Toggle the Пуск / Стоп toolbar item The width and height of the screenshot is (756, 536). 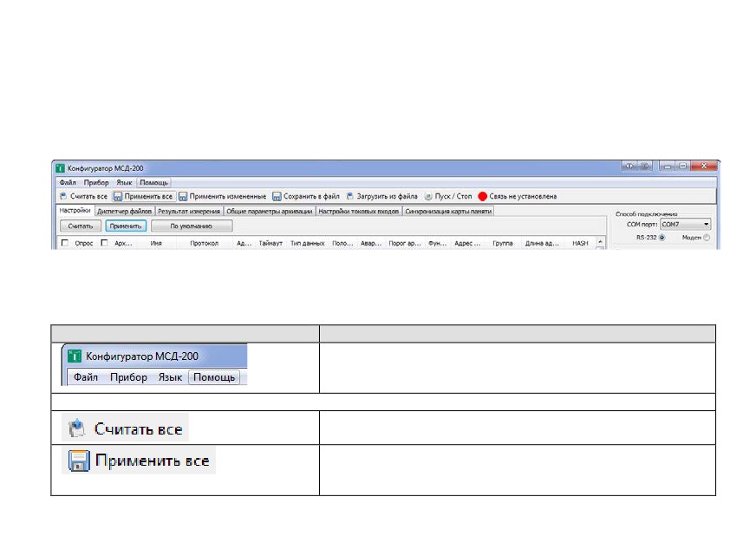coord(448,196)
